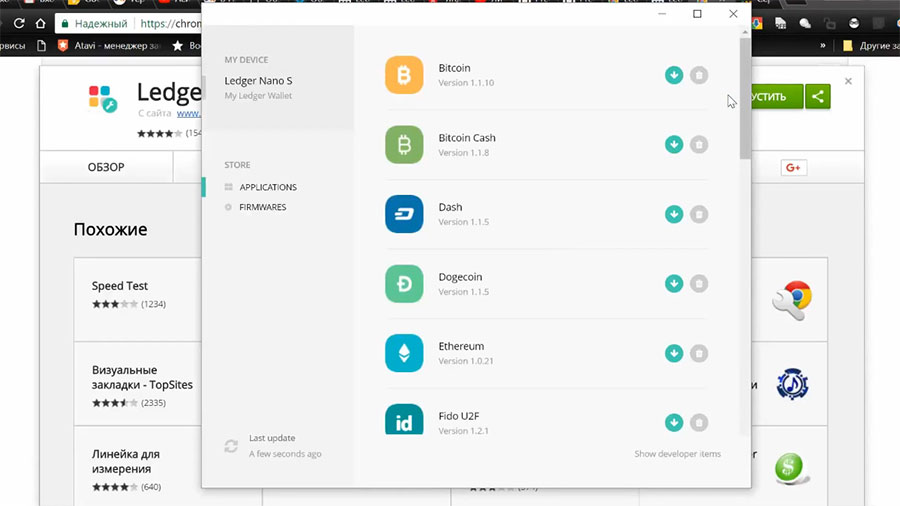Click the green launch button in web store
The width and height of the screenshot is (900, 506).
click(777, 96)
